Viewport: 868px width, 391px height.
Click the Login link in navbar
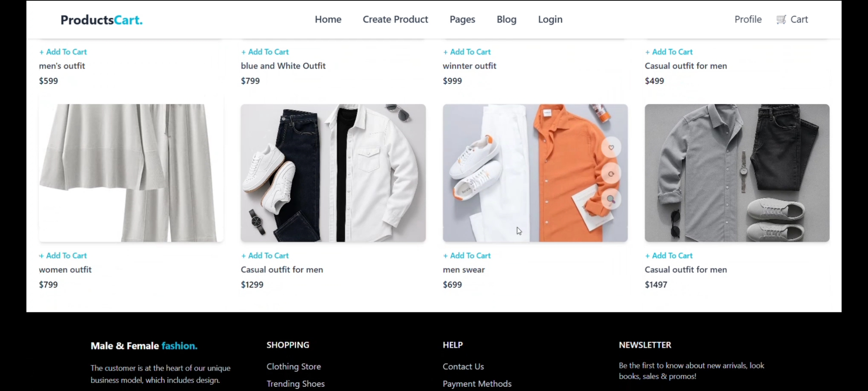pos(550,20)
